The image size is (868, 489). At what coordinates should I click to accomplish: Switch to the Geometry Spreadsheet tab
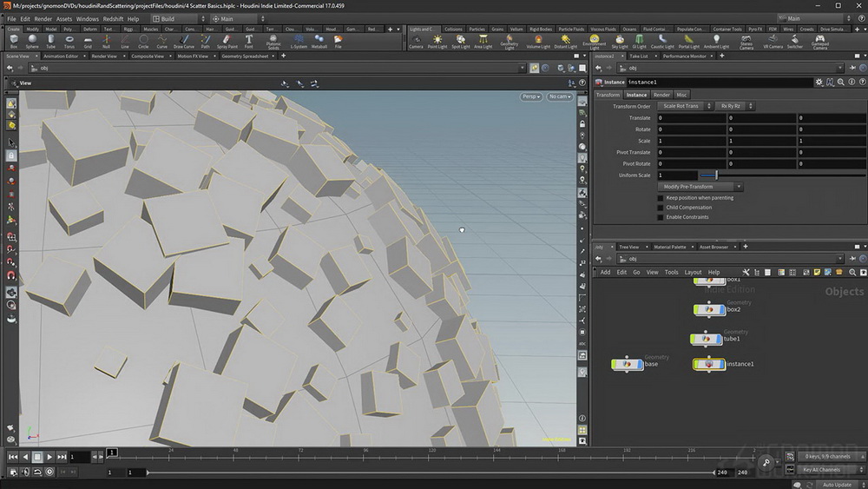[245, 56]
